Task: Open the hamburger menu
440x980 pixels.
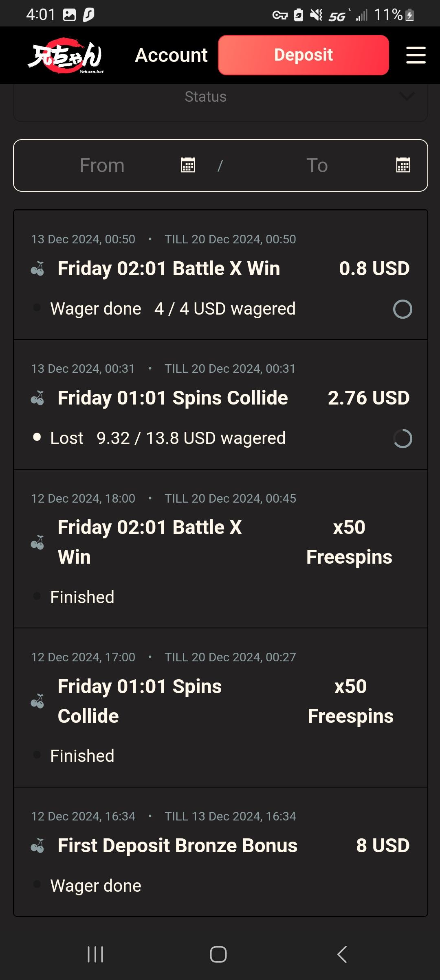Action: pos(416,55)
